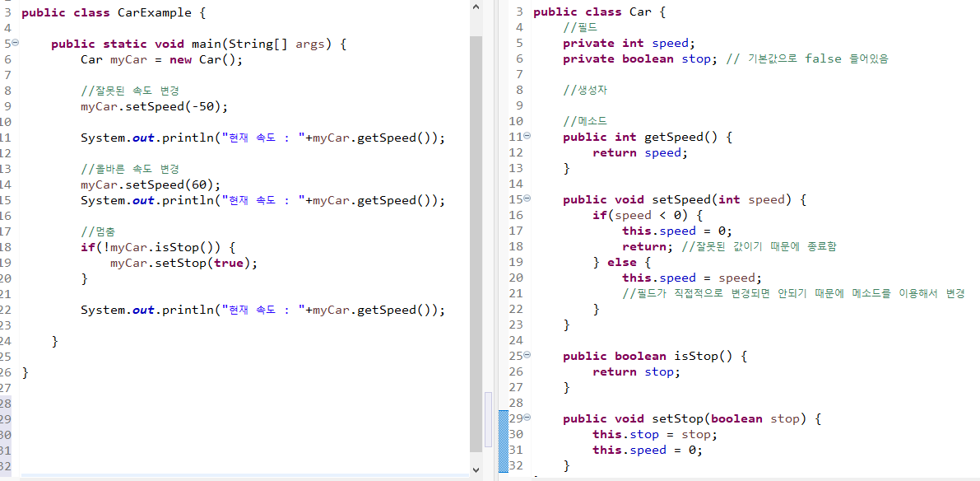The image size is (980, 481).
Task: Click the 'myCar.setSpeed(-50);' statement
Action: (x=154, y=106)
